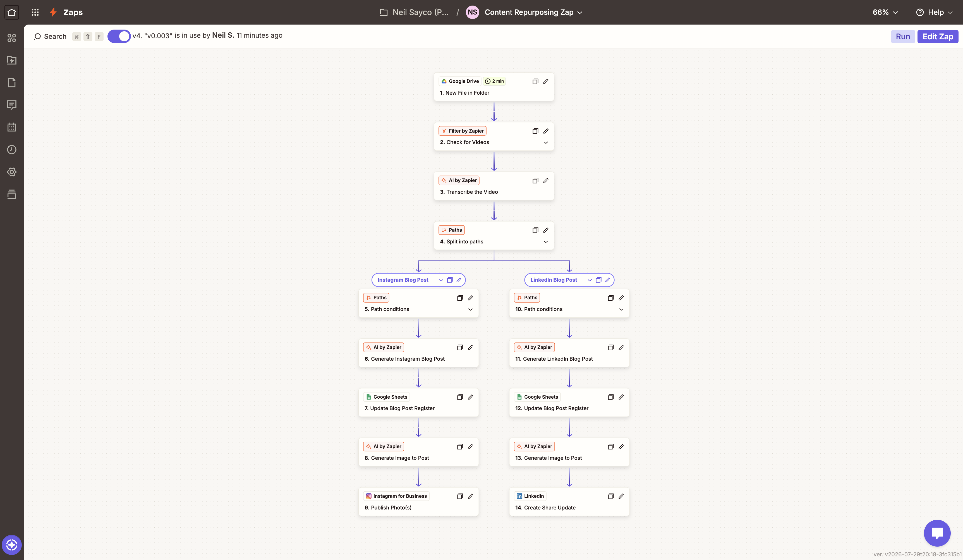The height and width of the screenshot is (560, 963).
Task: Open the chat support bubble
Action: [x=937, y=533]
